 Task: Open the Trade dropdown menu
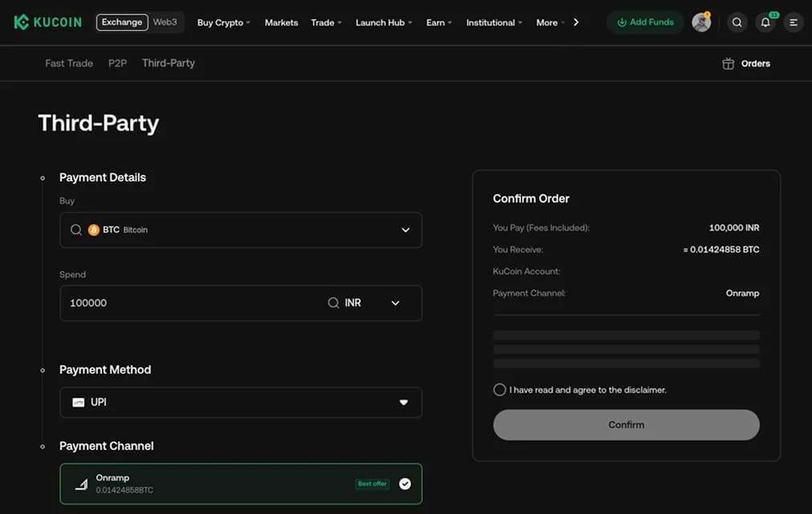tap(327, 22)
